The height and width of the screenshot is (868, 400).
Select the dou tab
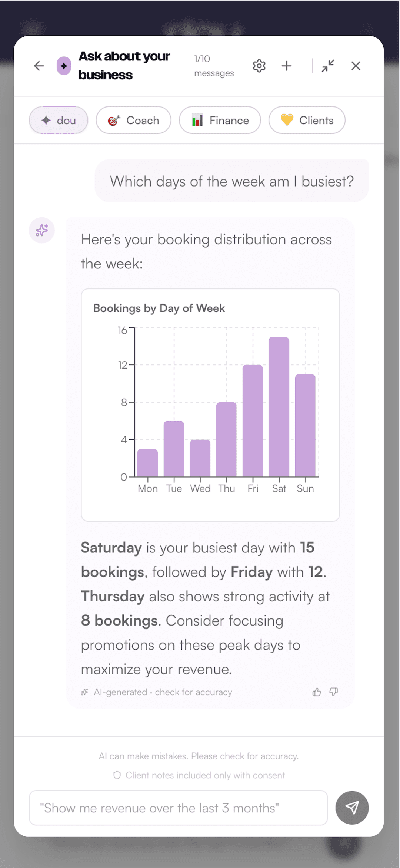point(59,120)
